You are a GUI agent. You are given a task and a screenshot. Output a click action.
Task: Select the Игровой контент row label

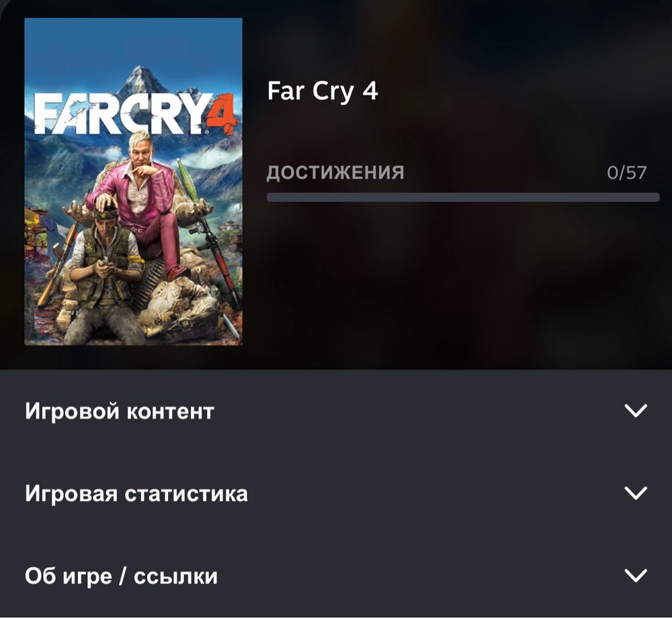tap(120, 411)
